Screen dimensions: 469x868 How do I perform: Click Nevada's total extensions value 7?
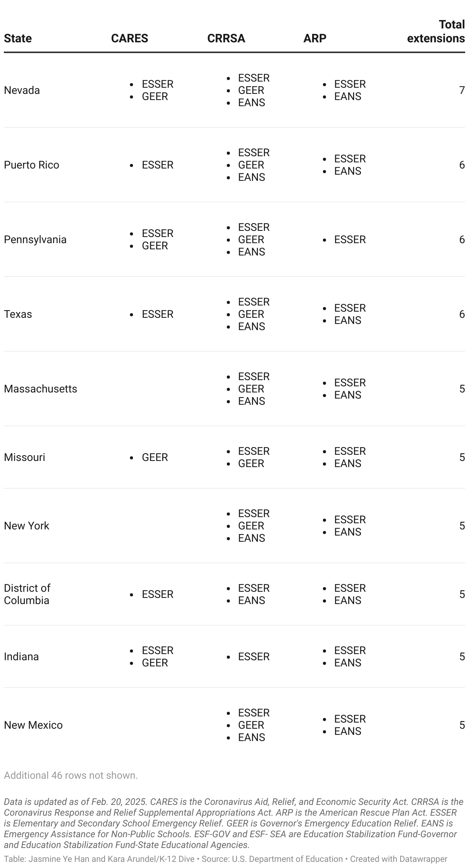point(462,90)
